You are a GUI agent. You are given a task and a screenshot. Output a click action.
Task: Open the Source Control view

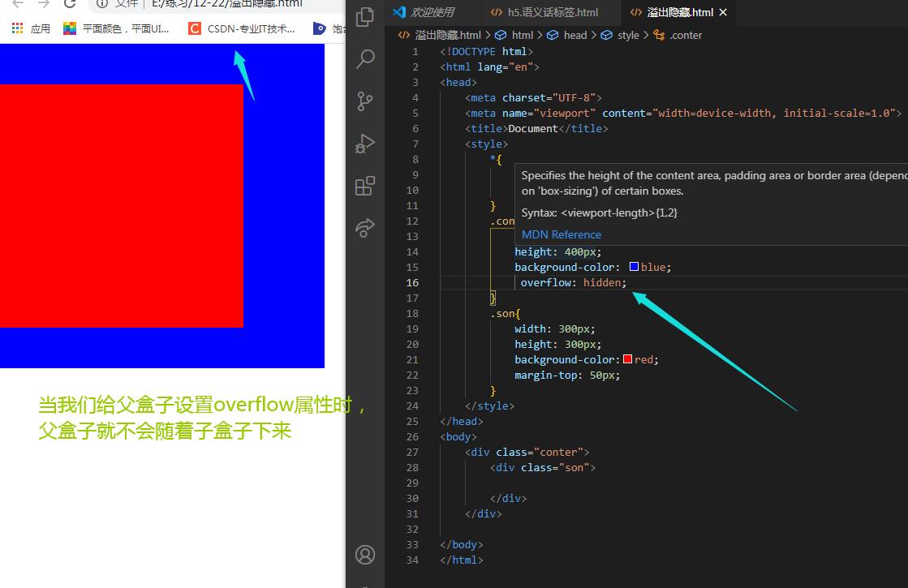365,101
